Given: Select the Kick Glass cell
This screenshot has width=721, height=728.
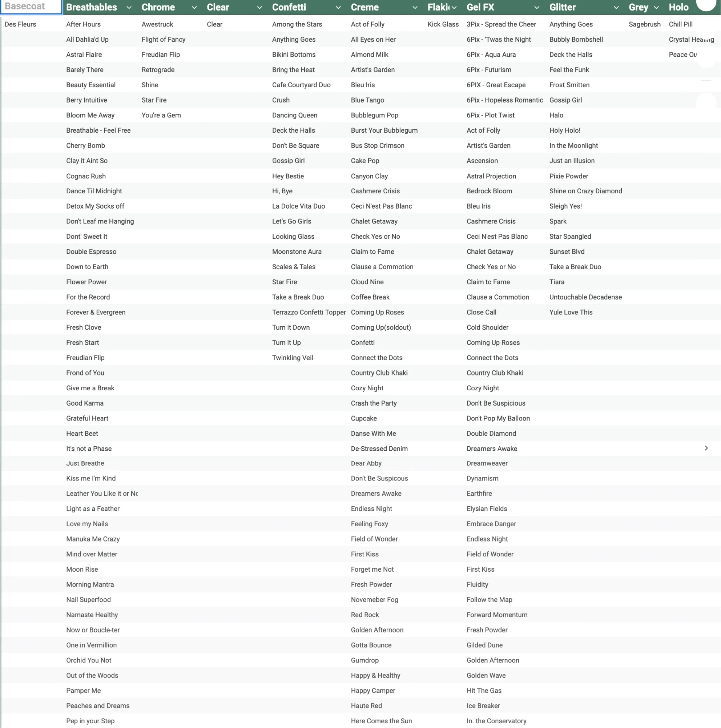Looking at the screenshot, I should click(x=443, y=24).
